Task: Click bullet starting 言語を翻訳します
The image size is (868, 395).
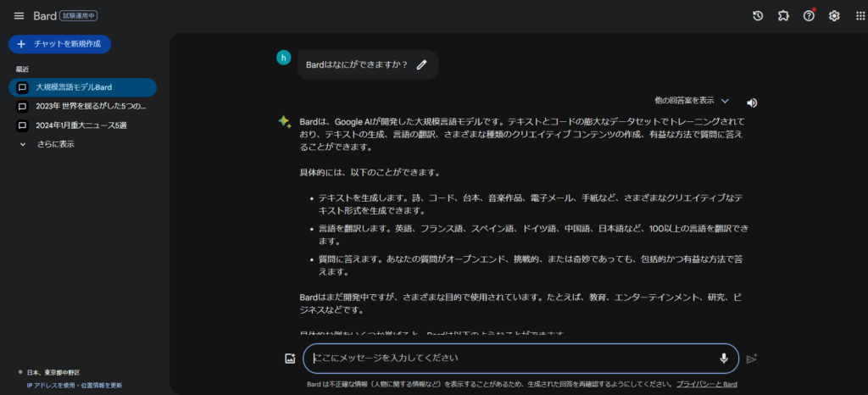Action: coord(533,235)
